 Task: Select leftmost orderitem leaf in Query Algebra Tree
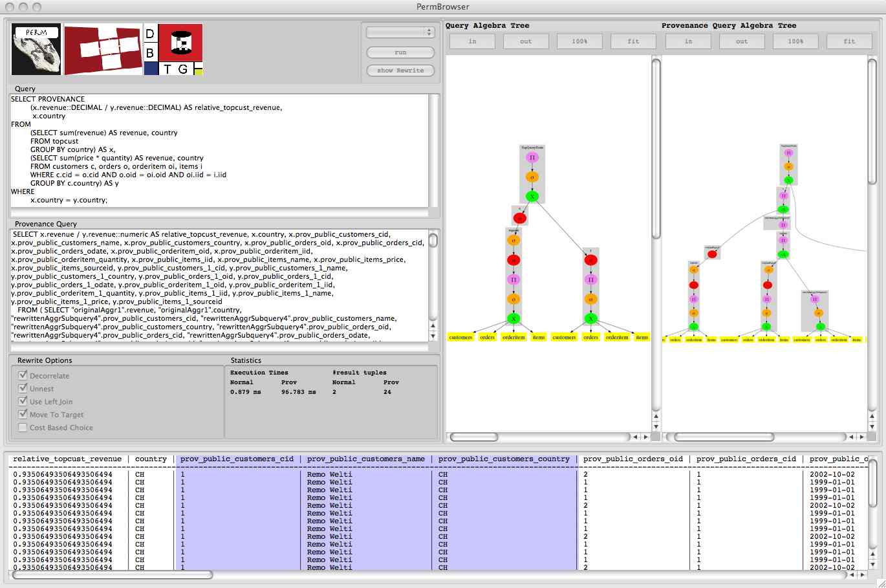(x=513, y=337)
